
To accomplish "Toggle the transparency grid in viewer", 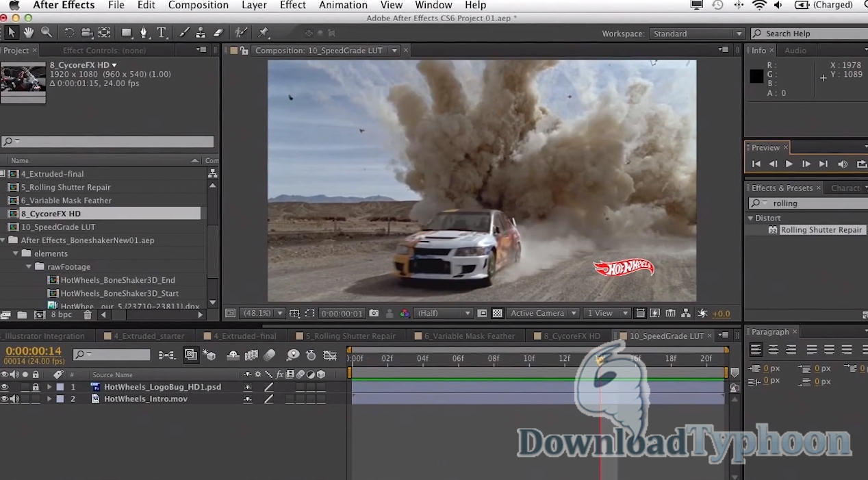I will [x=498, y=313].
